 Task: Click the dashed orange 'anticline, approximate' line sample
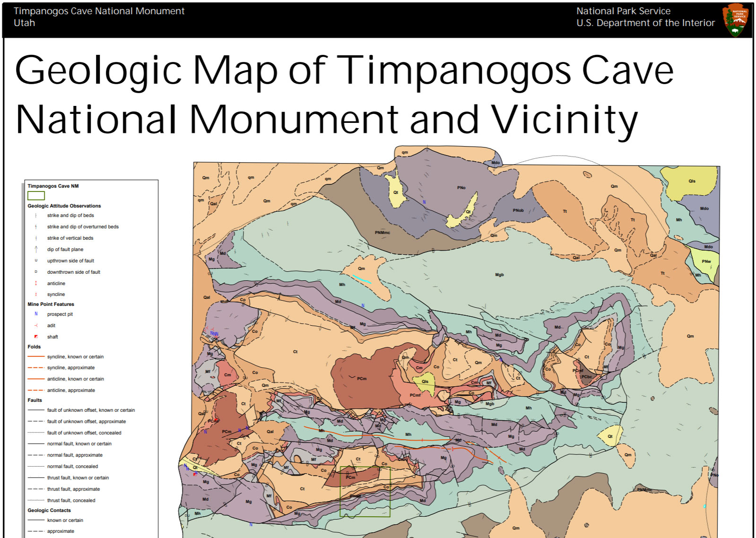(36, 390)
